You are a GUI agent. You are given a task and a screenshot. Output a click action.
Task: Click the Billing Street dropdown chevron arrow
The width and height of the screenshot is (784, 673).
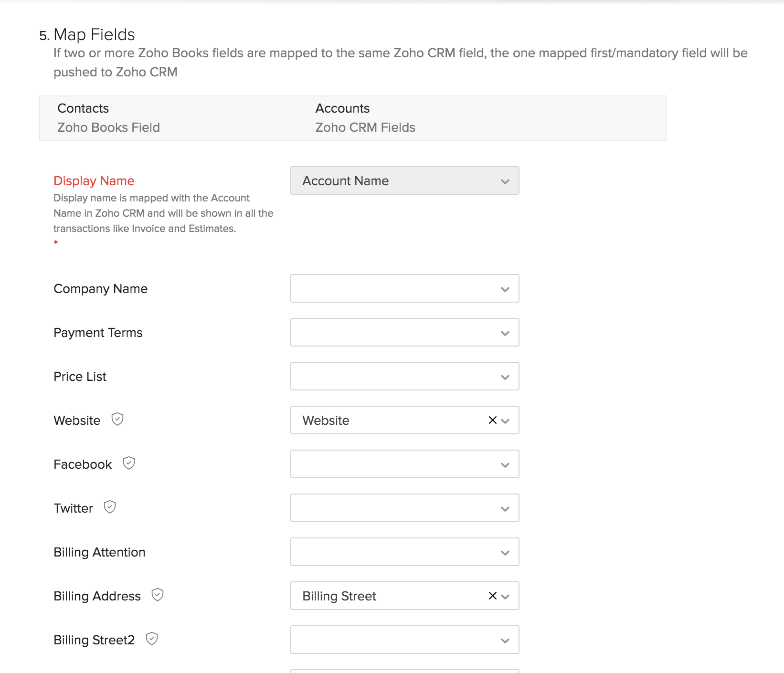506,597
